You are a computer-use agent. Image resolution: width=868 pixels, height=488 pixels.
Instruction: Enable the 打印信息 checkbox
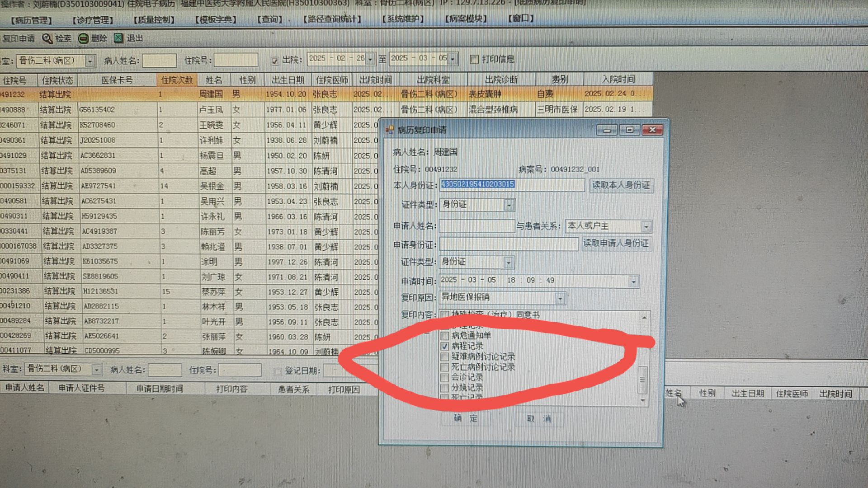pos(474,60)
